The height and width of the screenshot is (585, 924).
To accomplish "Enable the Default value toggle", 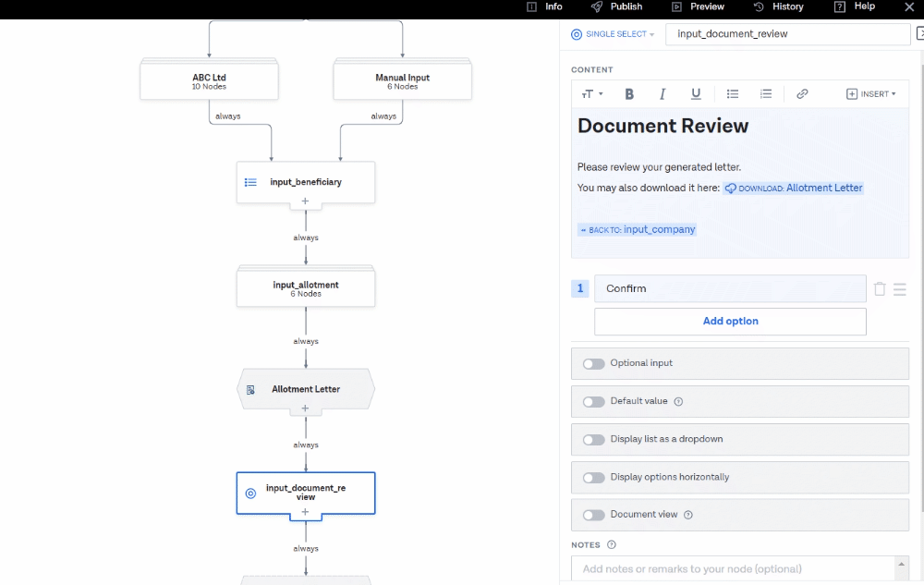I will [593, 402].
